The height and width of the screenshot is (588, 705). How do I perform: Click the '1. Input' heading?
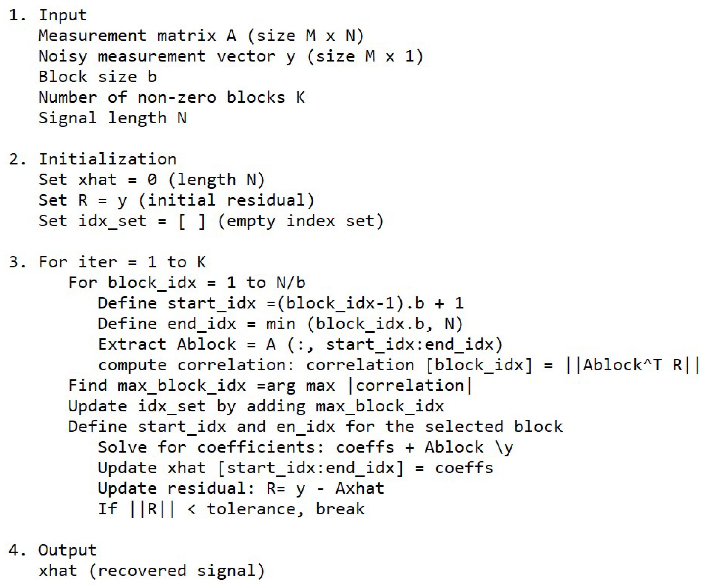[48, 15]
